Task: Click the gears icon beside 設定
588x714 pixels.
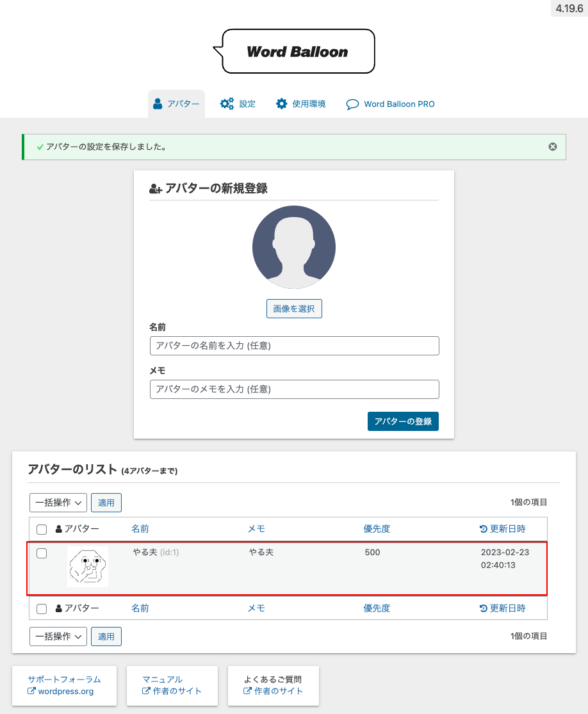Action: point(227,104)
